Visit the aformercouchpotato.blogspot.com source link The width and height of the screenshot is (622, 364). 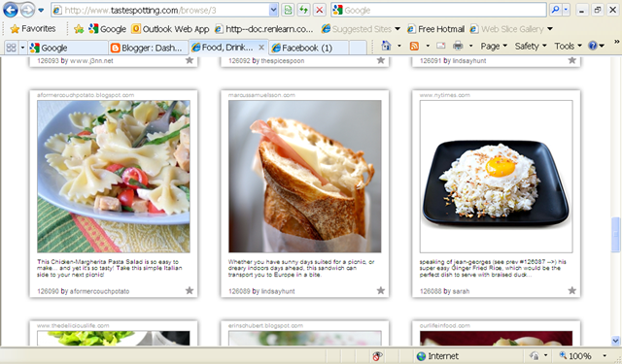tap(86, 95)
